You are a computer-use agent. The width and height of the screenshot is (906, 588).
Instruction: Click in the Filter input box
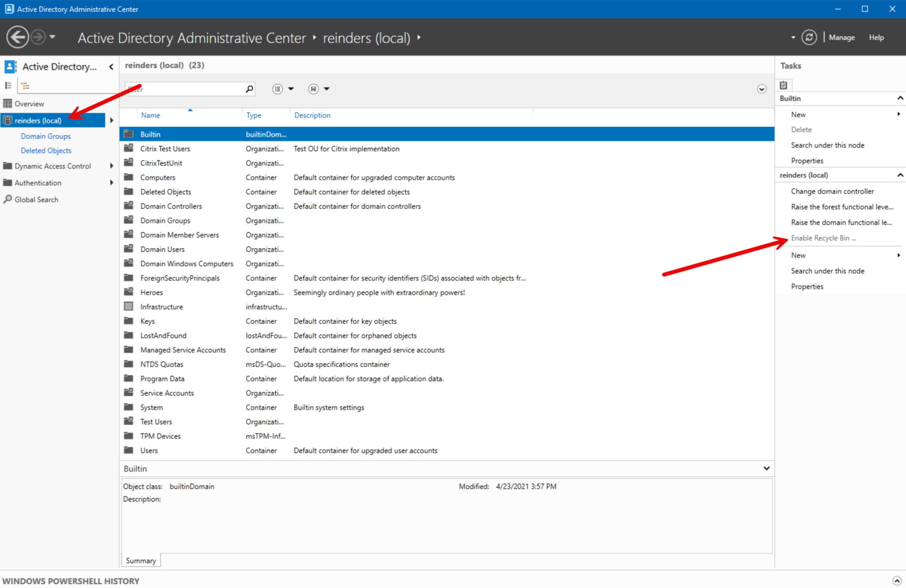click(x=186, y=88)
